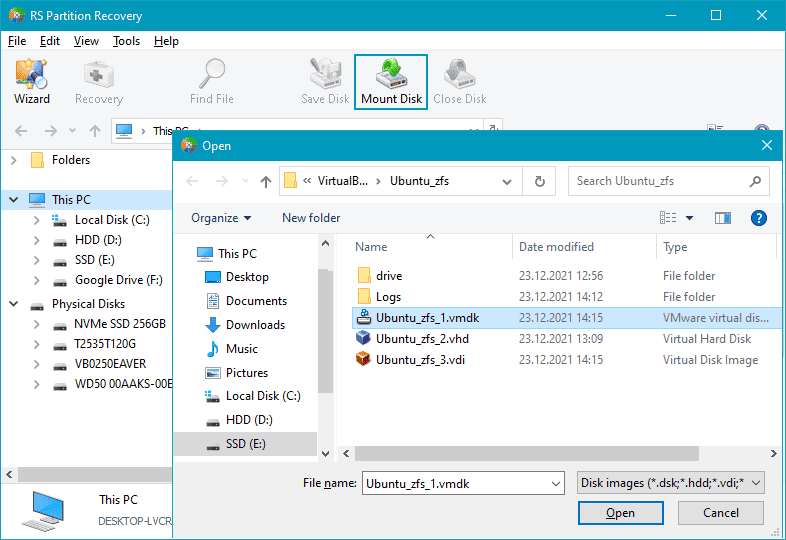Viewport: 786px width, 540px height.
Task: Open the Tools menu
Action: 126,41
